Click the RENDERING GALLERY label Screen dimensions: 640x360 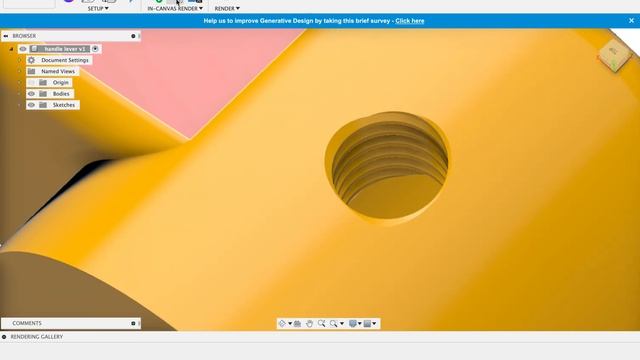(x=37, y=337)
